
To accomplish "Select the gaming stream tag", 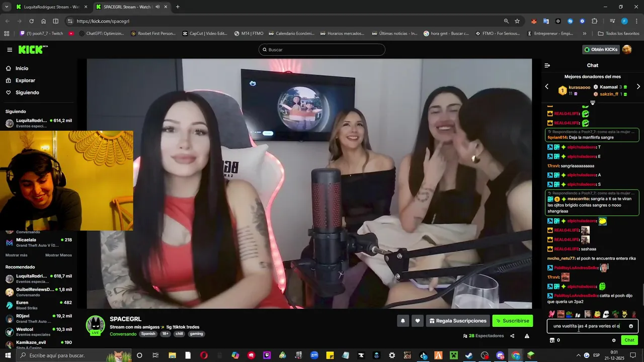I will 196,334.
